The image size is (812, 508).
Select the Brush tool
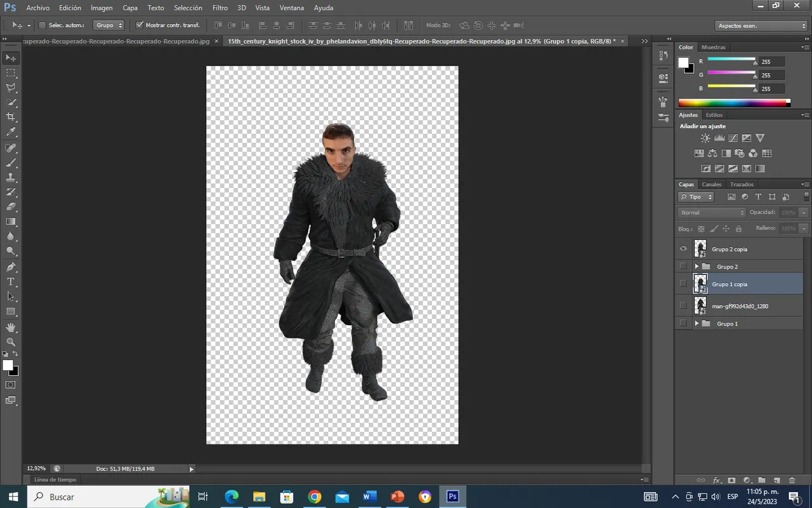[11, 163]
